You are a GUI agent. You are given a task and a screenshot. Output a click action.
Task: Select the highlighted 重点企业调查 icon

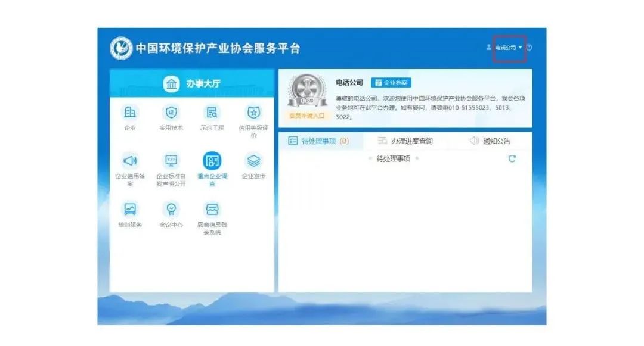click(212, 161)
